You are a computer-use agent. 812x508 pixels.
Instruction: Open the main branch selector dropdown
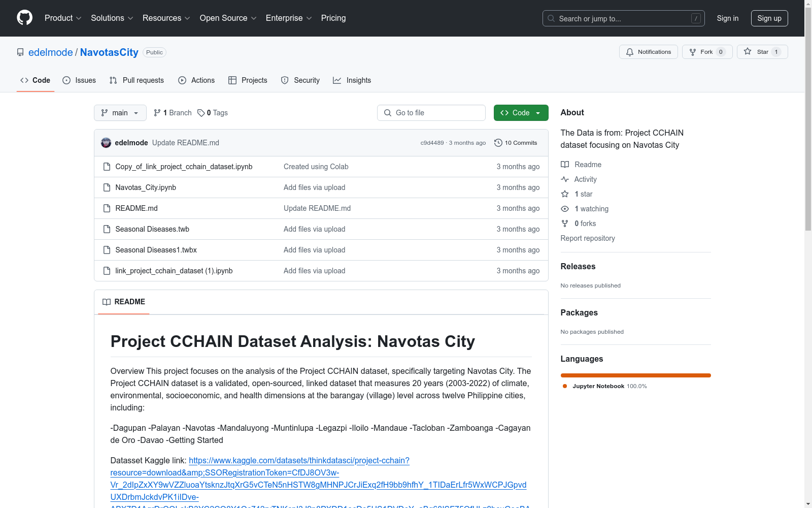[x=120, y=113]
